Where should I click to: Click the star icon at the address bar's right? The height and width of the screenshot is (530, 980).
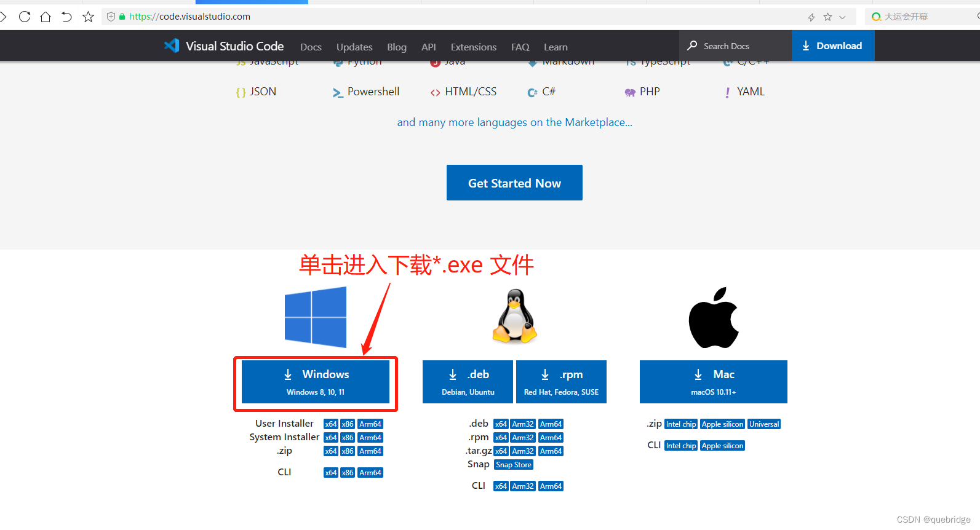(x=827, y=17)
